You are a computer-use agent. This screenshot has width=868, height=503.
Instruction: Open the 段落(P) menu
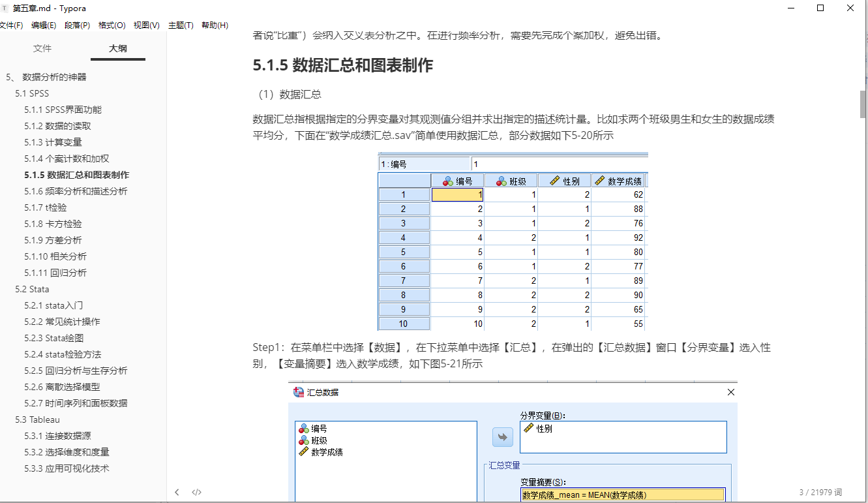78,25
